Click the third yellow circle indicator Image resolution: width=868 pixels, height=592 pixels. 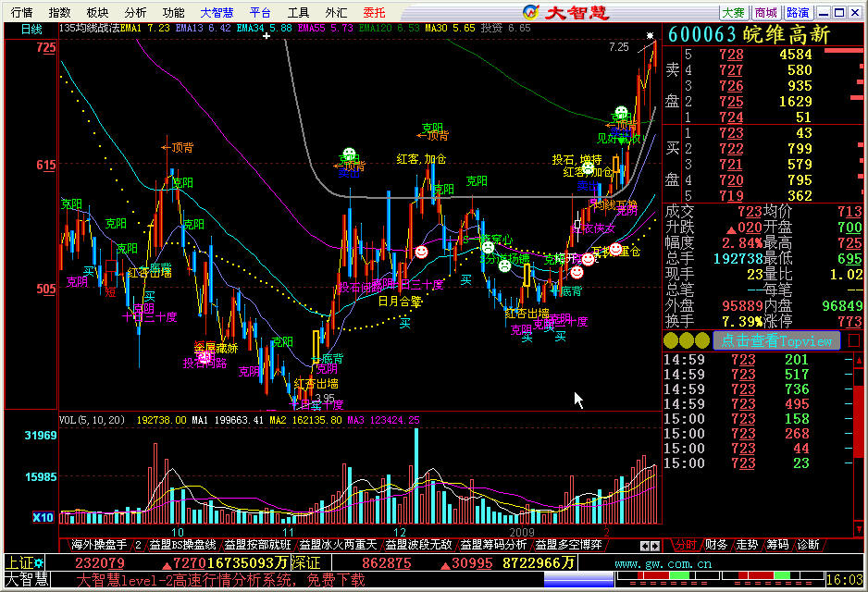coord(702,340)
